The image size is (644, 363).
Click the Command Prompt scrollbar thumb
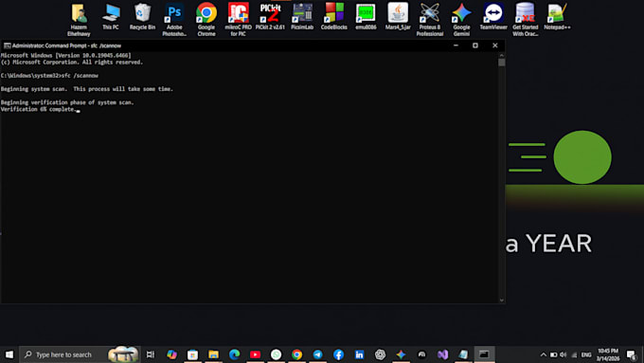[x=502, y=63]
